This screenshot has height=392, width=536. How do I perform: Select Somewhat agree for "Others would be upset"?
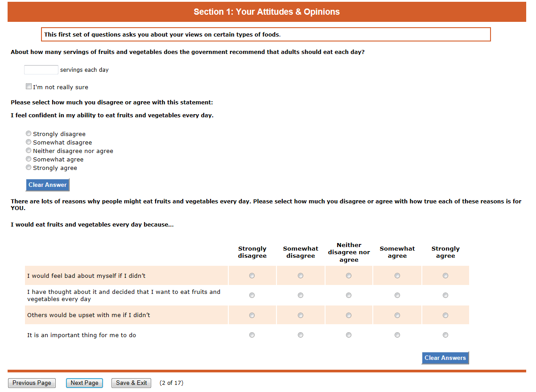coord(397,315)
